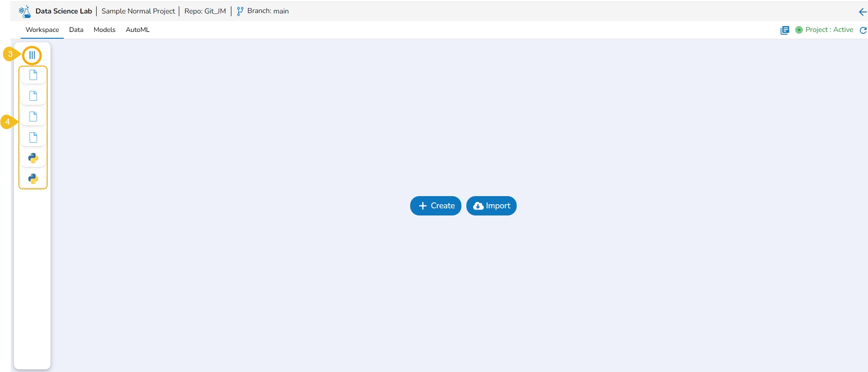Open the third file icon in sidebar
Screen dimensions: 868x372
click(x=33, y=117)
